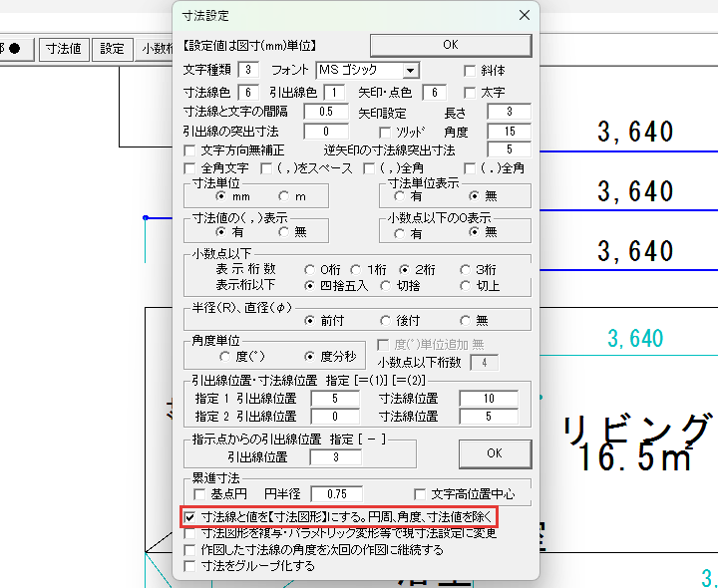Click the 逆矢印の寸法線突出寸法 field
This screenshot has height=588, width=718.
[x=510, y=149]
